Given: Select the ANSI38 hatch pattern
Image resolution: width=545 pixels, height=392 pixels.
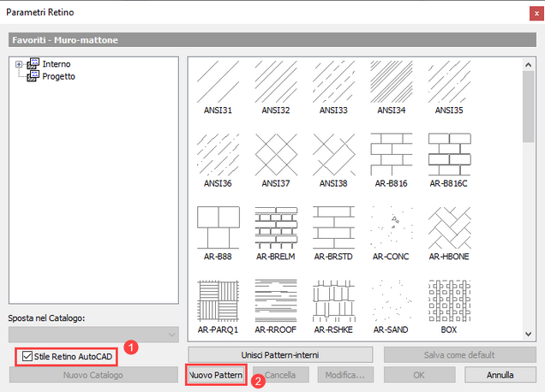Looking at the screenshot, I should tap(333, 161).
